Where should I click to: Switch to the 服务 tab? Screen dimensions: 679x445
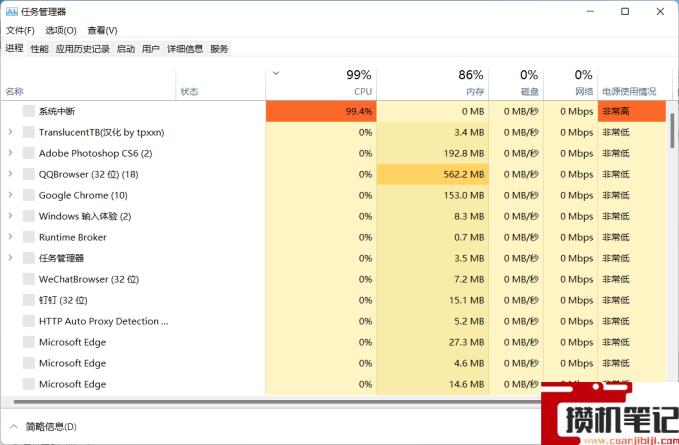click(x=219, y=49)
